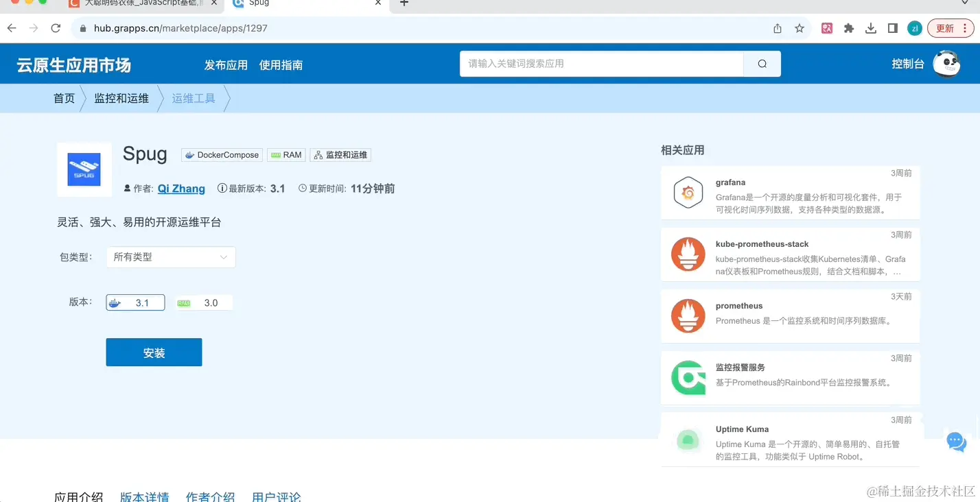Go to 运维工具 breadcrumb

tap(194, 98)
